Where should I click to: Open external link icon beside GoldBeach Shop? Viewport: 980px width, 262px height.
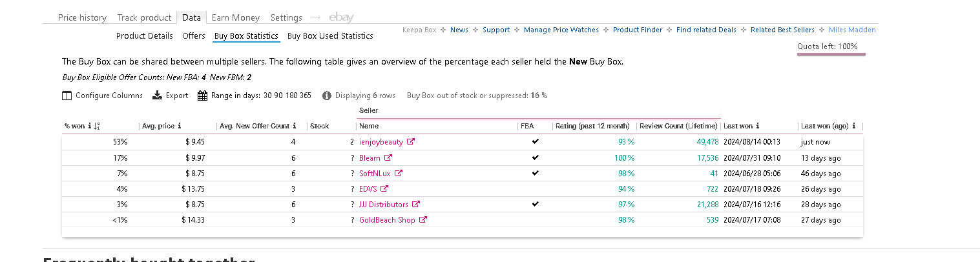click(423, 220)
